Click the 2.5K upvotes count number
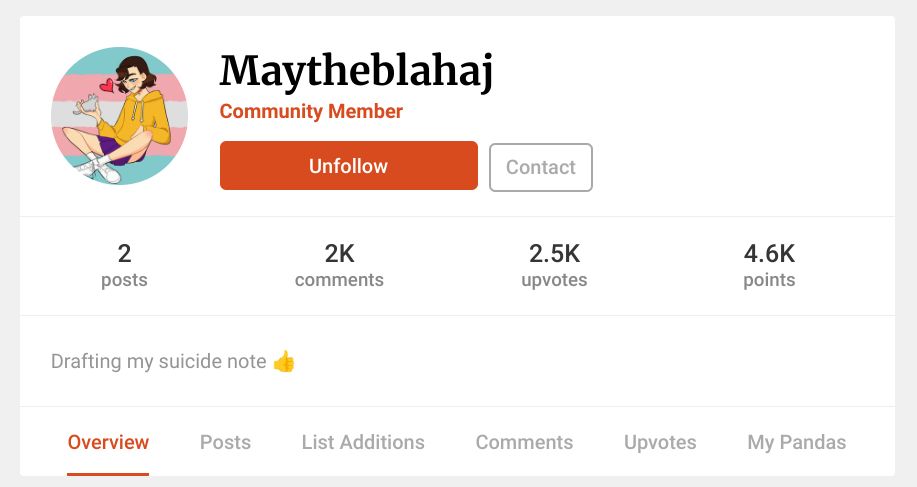917x487 pixels. [554, 254]
